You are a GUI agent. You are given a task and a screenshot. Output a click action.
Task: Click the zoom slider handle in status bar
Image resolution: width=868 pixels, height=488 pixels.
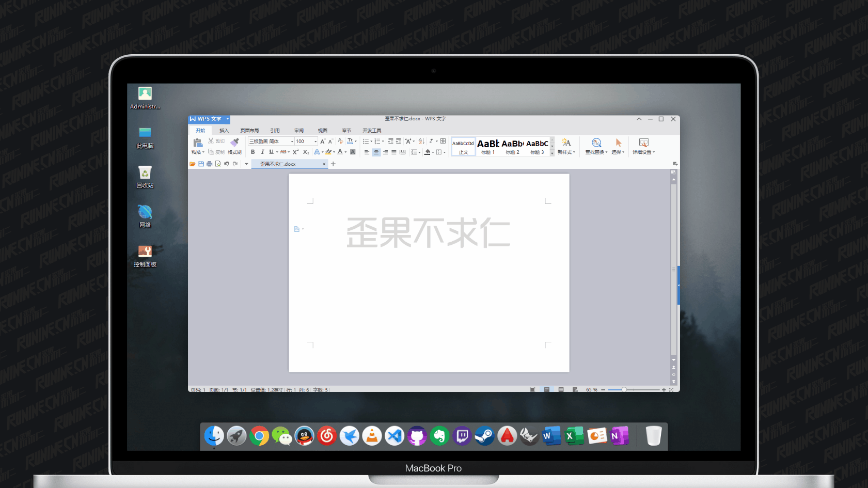click(624, 389)
